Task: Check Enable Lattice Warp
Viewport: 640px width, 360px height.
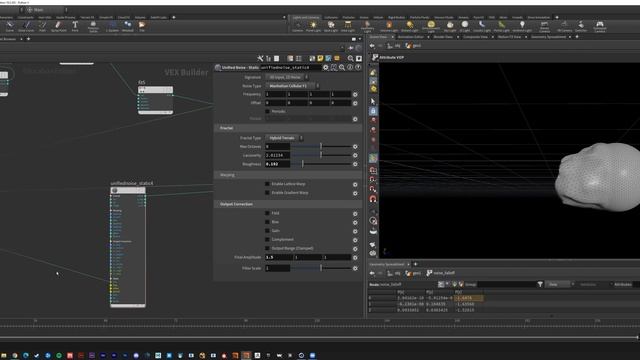Action: pyautogui.click(x=267, y=184)
